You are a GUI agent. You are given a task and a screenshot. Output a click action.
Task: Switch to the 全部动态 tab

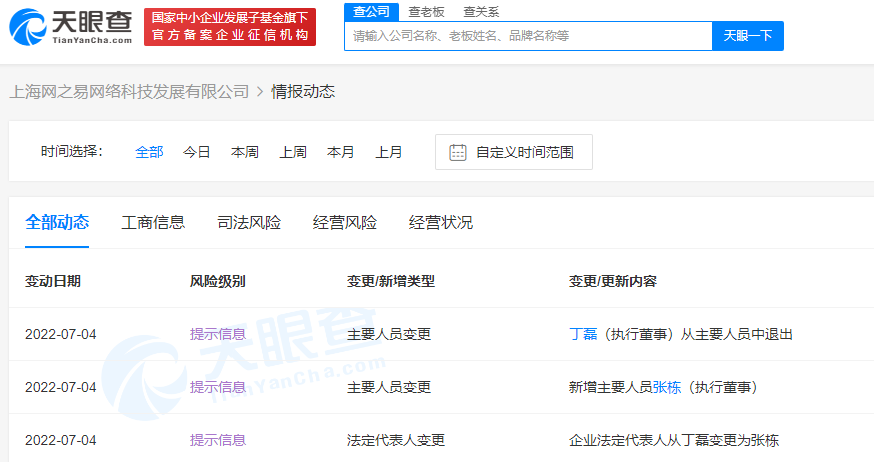[57, 222]
